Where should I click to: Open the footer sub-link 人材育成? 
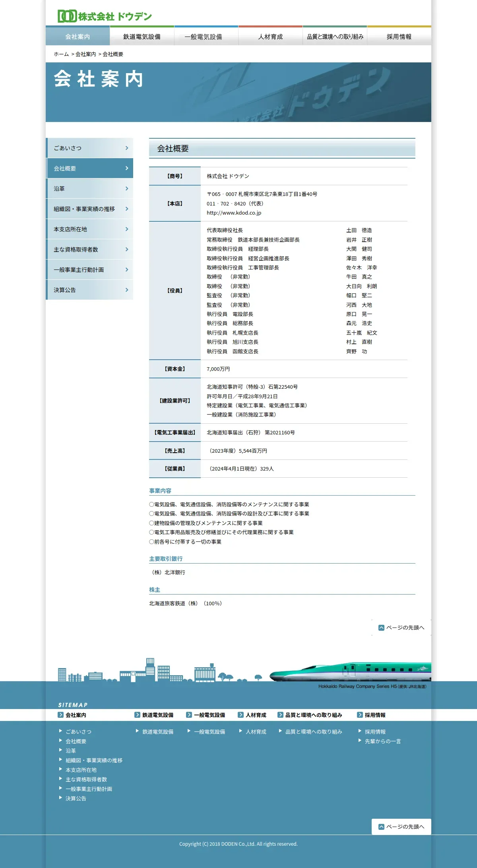(x=256, y=732)
